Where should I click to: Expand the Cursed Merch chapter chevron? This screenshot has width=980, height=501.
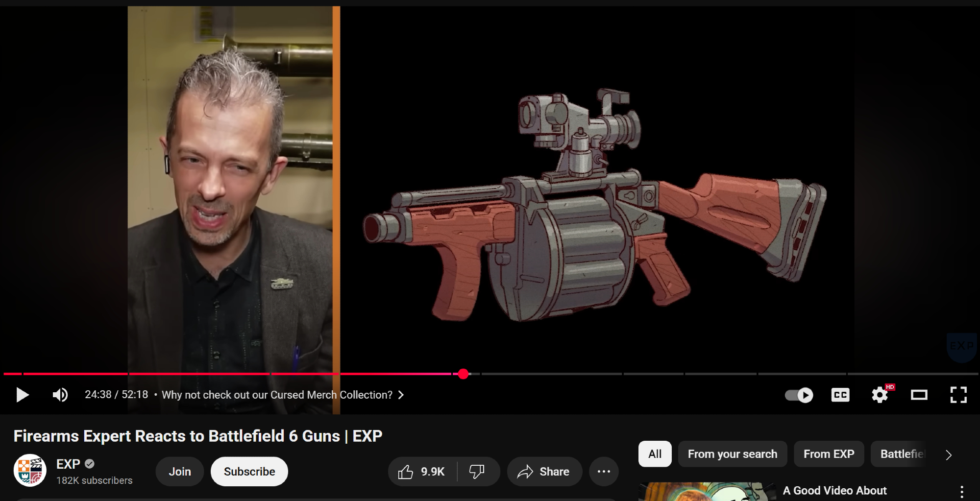(x=401, y=395)
